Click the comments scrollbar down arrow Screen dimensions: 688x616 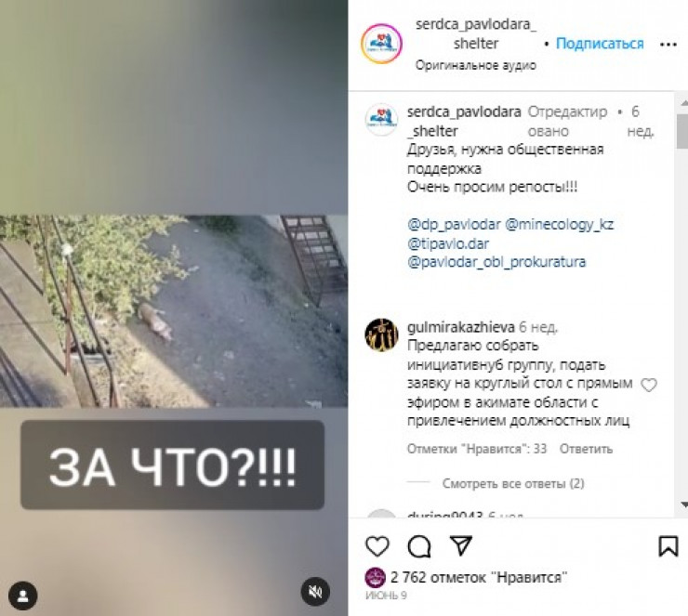pyautogui.click(x=684, y=505)
